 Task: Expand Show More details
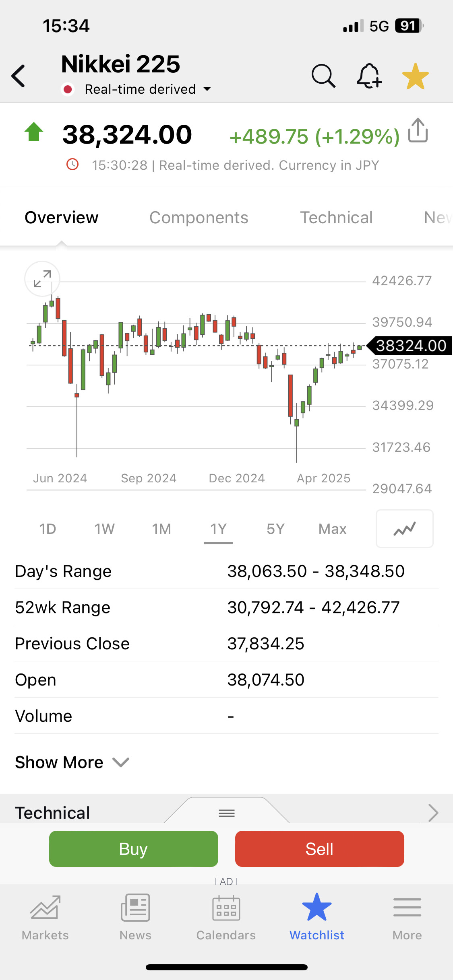point(72,762)
